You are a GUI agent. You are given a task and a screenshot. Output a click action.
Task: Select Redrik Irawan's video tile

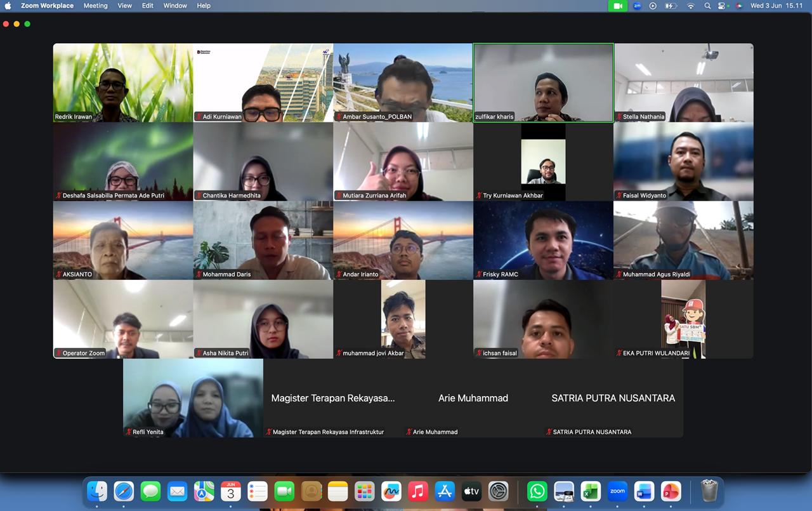pos(123,83)
